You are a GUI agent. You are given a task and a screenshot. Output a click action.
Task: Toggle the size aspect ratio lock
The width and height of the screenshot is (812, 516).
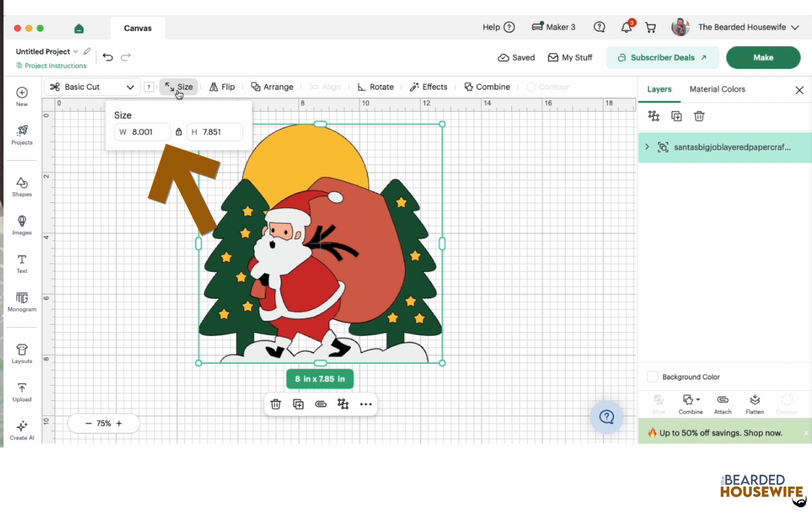point(179,132)
